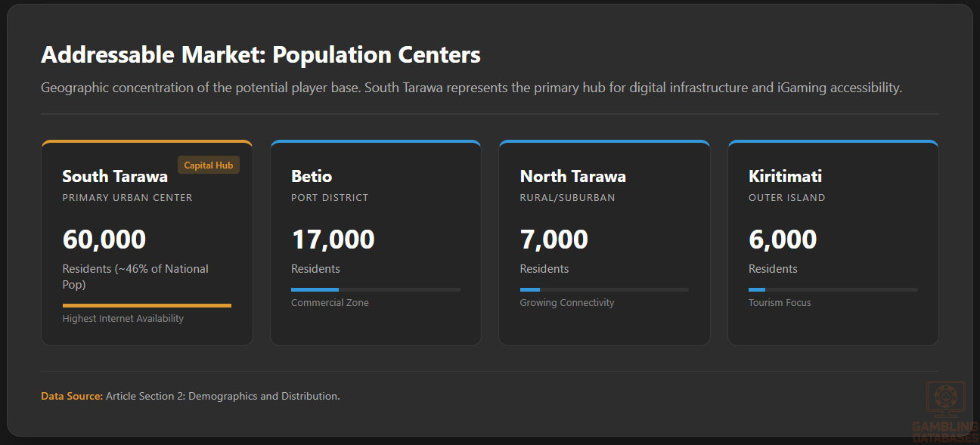Click South Tarawa's orange progress bar
Screen dimensions: 980x445
coord(147,305)
